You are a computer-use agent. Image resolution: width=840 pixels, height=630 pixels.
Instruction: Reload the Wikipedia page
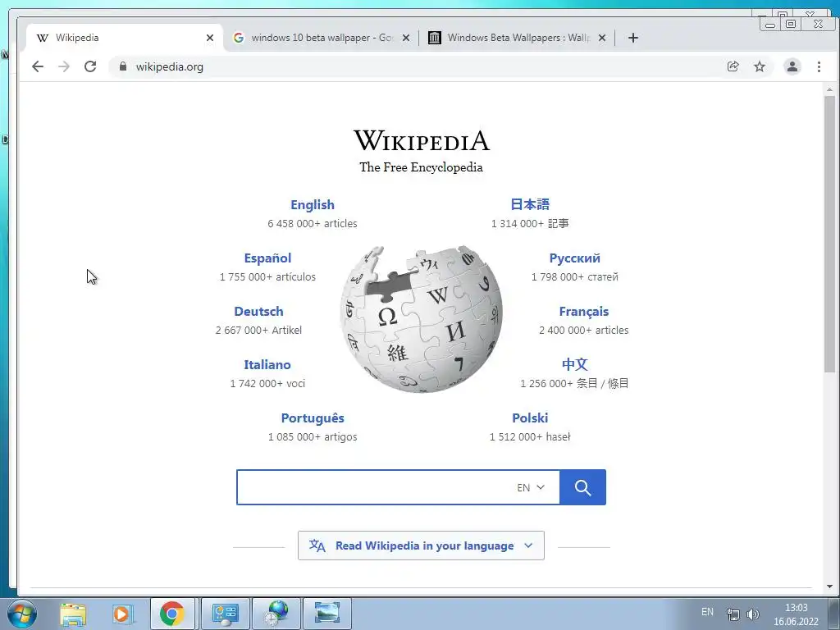tap(90, 66)
